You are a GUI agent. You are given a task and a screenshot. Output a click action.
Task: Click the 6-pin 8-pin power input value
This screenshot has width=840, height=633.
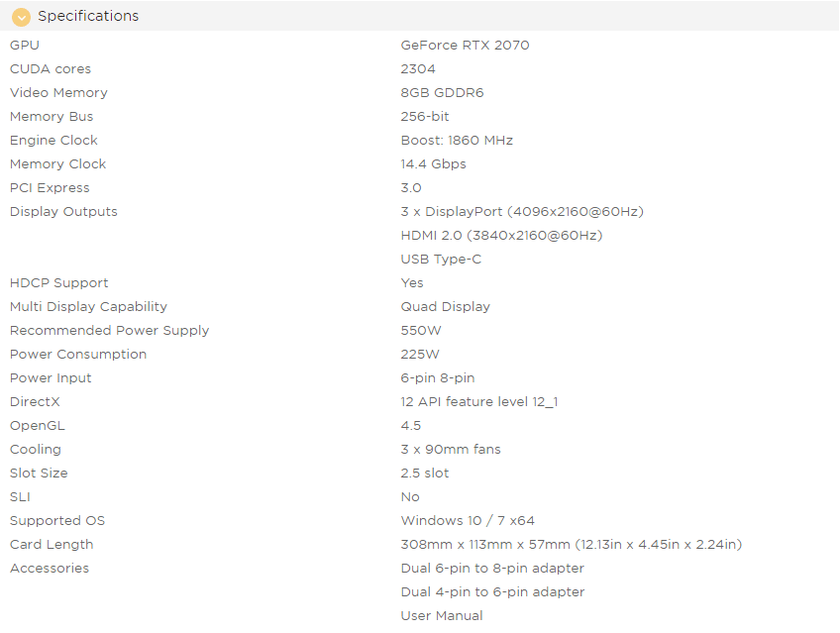438,378
